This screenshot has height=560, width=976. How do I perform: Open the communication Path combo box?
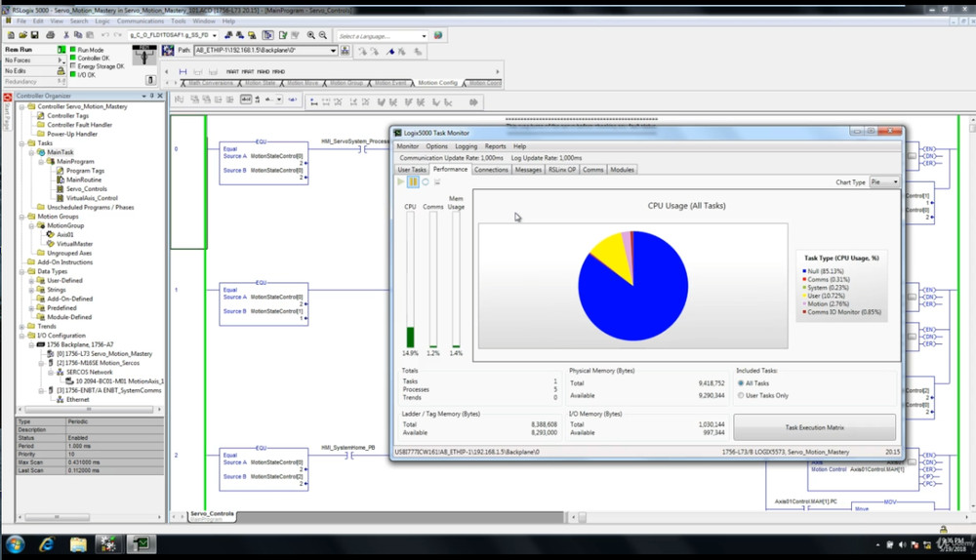point(333,51)
